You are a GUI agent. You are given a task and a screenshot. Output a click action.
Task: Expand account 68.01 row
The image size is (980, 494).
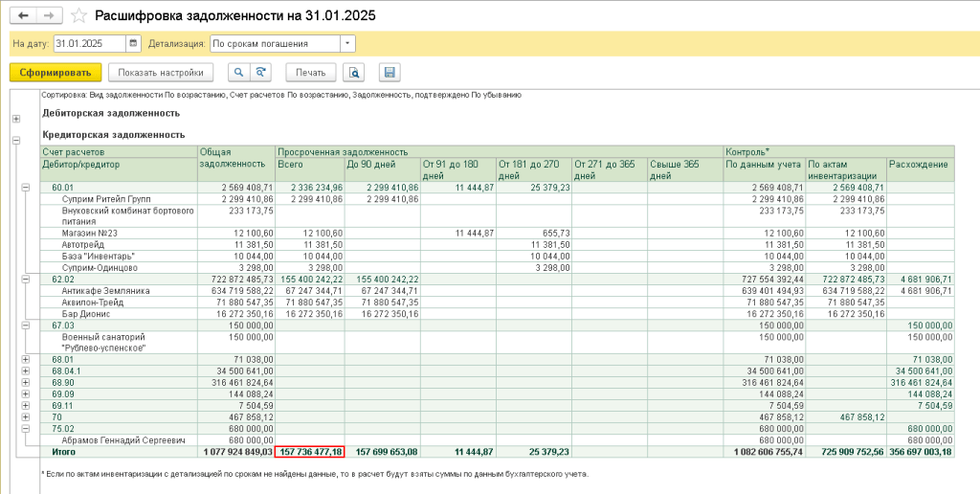(x=26, y=359)
